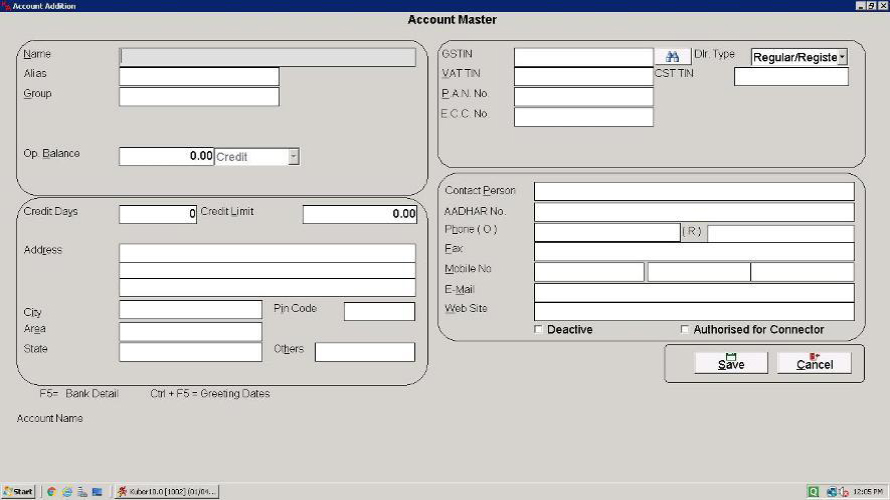The image size is (890, 500).
Task: Restore the Account Addition window
Action: [x=871, y=6]
